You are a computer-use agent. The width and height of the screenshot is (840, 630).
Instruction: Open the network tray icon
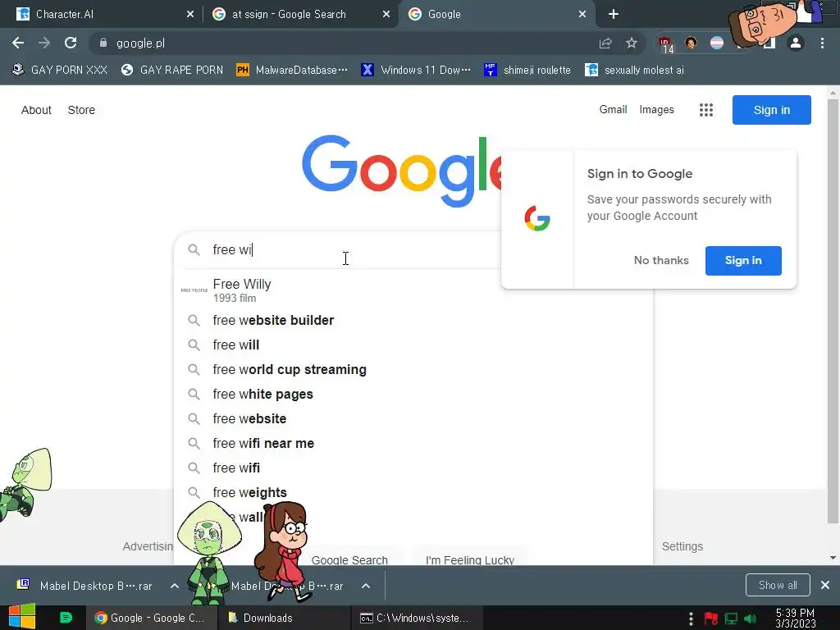click(x=731, y=619)
